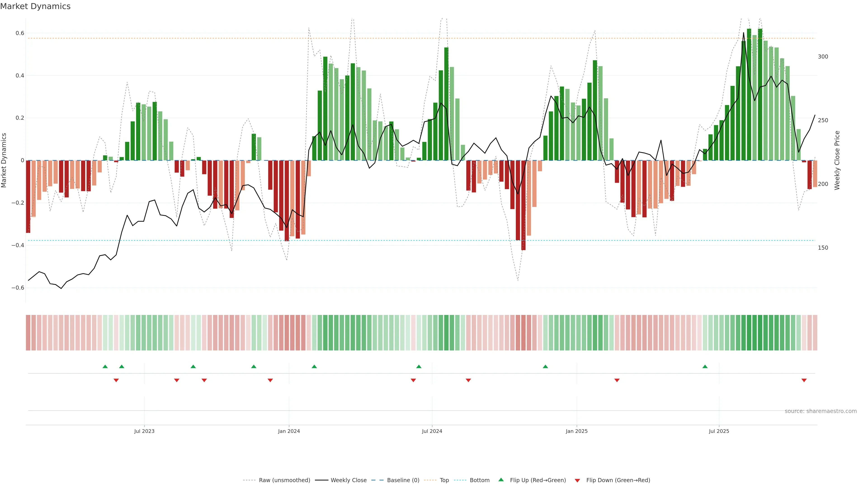Click the last green flip-up marker before Jul 2025

[x=705, y=366]
